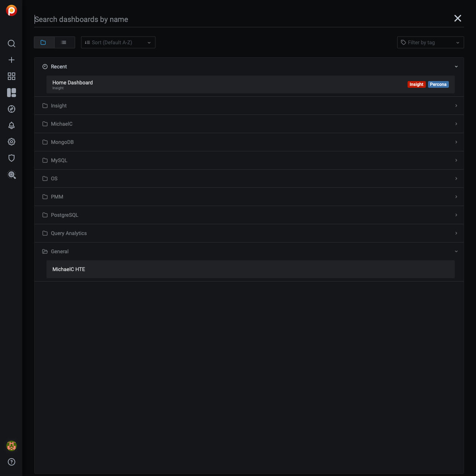
Task: Open the Configuration gear icon
Action: [12, 142]
